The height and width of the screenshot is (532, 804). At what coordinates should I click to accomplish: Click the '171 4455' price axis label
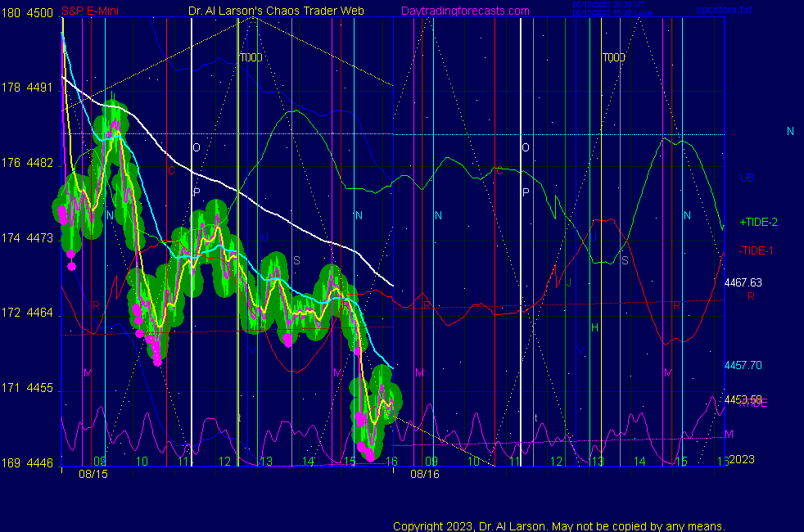click(x=28, y=388)
